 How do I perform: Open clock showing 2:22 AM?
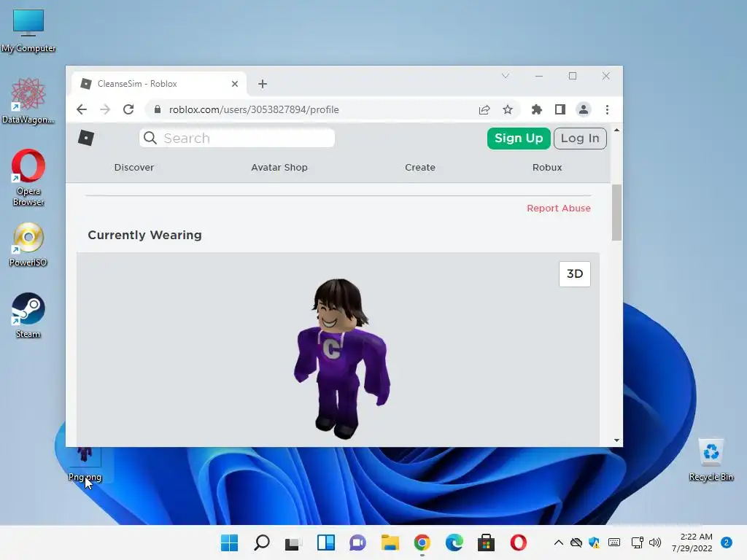[x=692, y=542]
